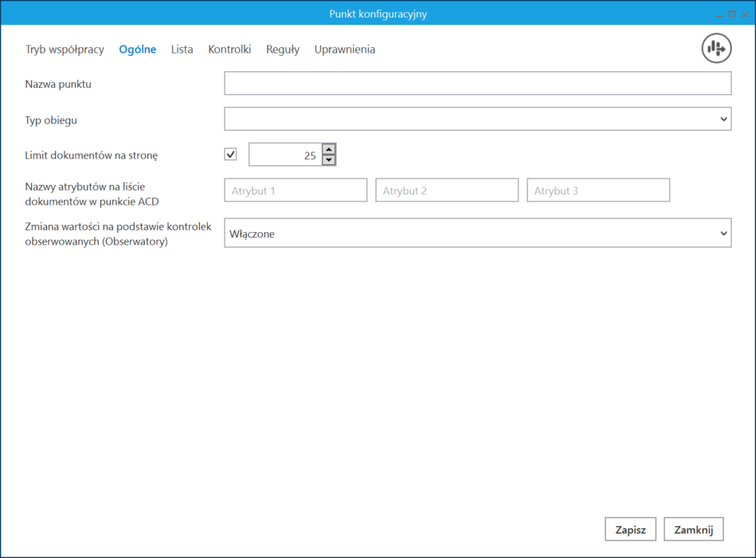The width and height of the screenshot is (756, 558).
Task: Expand the Typ obiegu dropdown
Action: coord(478,119)
